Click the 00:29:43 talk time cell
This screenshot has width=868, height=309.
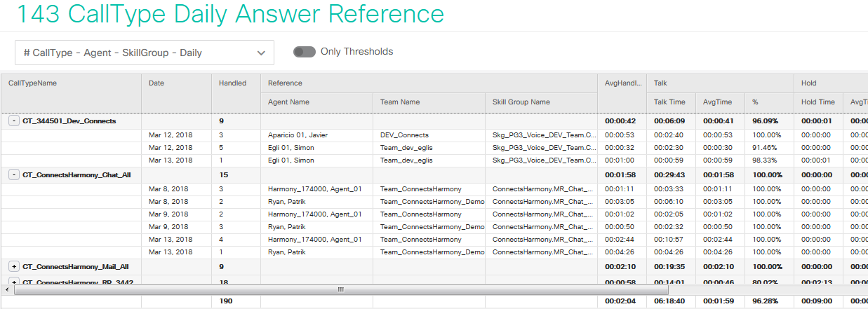pos(669,174)
